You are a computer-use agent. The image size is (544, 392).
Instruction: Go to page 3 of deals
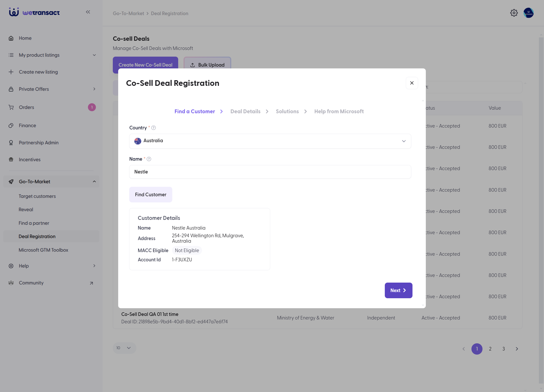[x=503, y=349]
